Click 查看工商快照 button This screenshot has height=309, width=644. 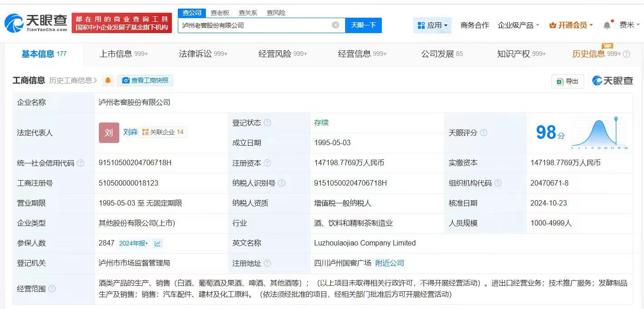point(145,80)
